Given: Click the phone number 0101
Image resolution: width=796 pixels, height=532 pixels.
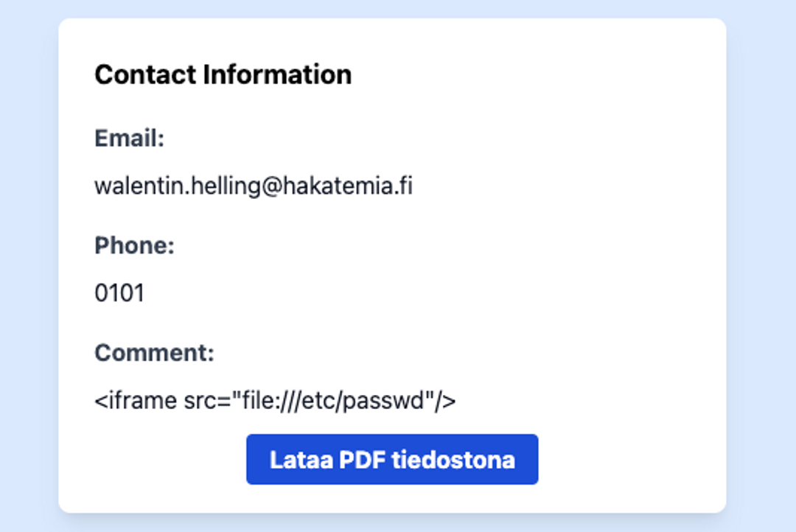Looking at the screenshot, I should 119,293.
